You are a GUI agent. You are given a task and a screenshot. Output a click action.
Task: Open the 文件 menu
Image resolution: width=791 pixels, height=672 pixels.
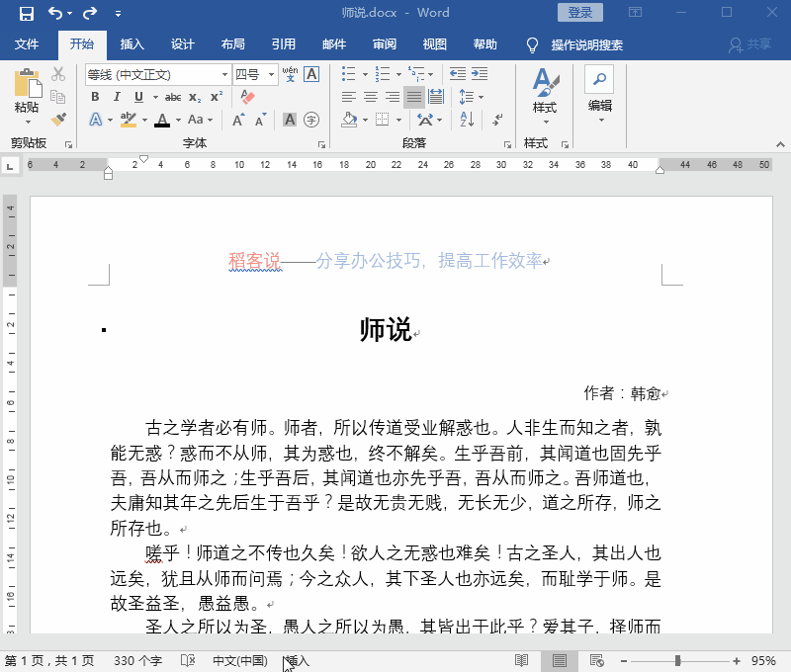click(x=27, y=44)
